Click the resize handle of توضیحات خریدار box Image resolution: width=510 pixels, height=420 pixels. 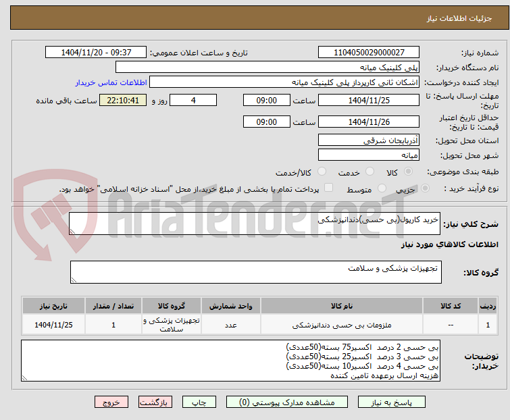click(x=25, y=377)
